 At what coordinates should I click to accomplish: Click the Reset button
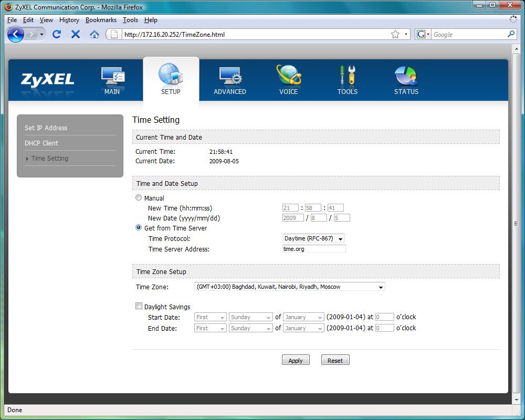click(x=335, y=360)
